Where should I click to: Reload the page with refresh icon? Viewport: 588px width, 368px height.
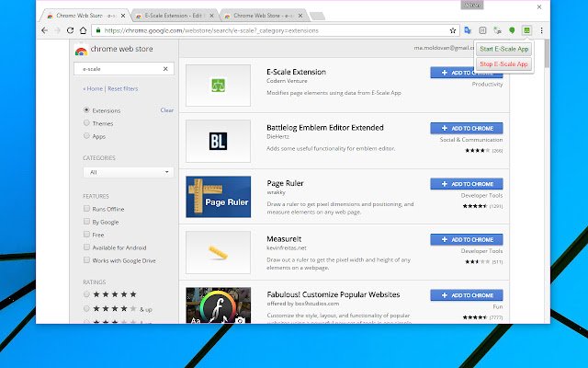click(x=70, y=30)
